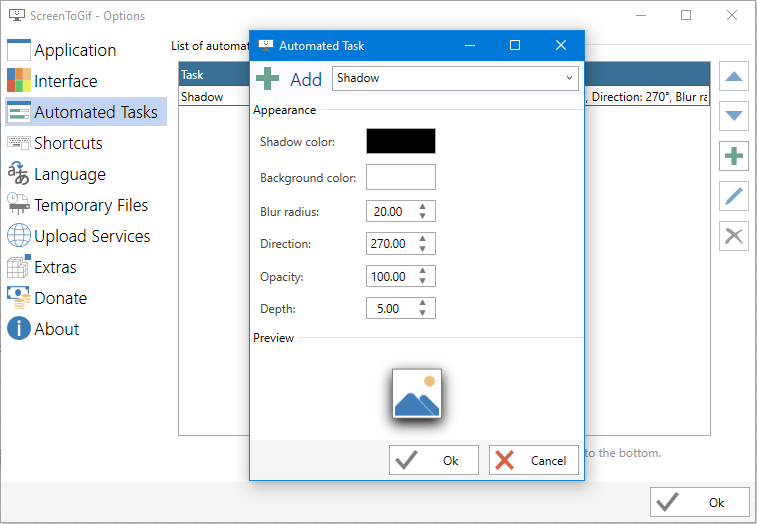Click the Application window icon in sidebar
This screenshot has height=524, width=757.
coord(19,50)
